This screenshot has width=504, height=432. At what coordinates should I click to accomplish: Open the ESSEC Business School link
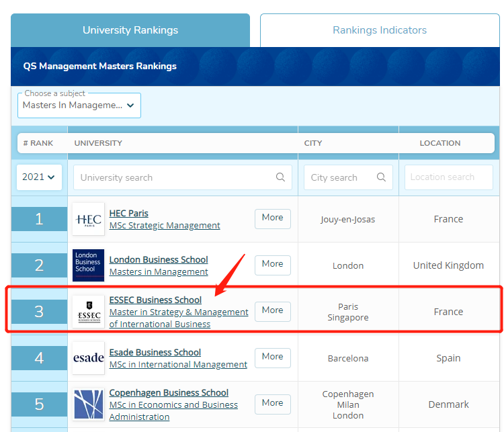coord(155,300)
